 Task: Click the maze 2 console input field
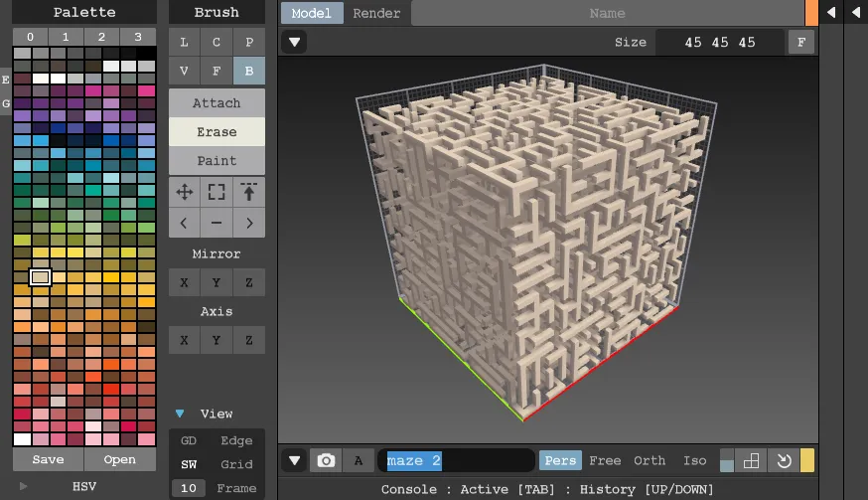point(457,460)
